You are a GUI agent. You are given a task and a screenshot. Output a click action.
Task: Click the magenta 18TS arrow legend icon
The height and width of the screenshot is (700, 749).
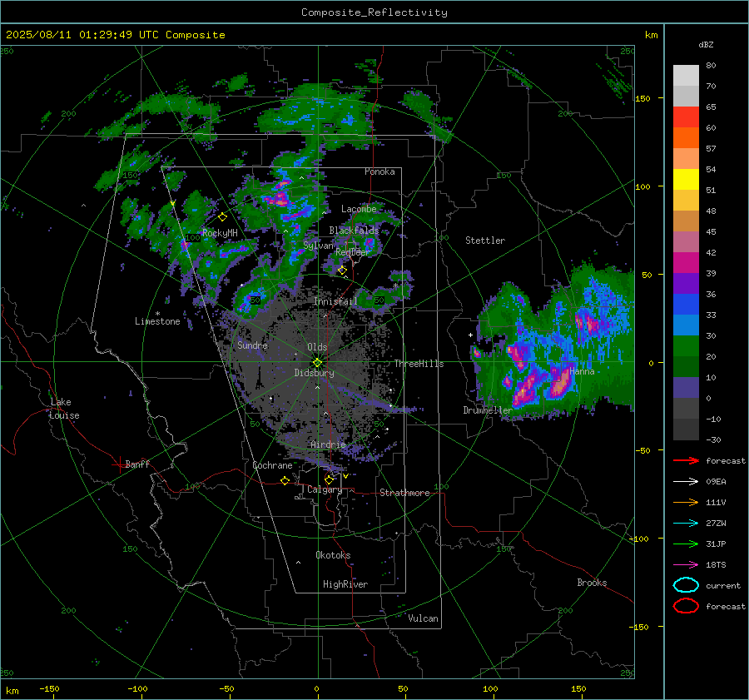(x=686, y=565)
